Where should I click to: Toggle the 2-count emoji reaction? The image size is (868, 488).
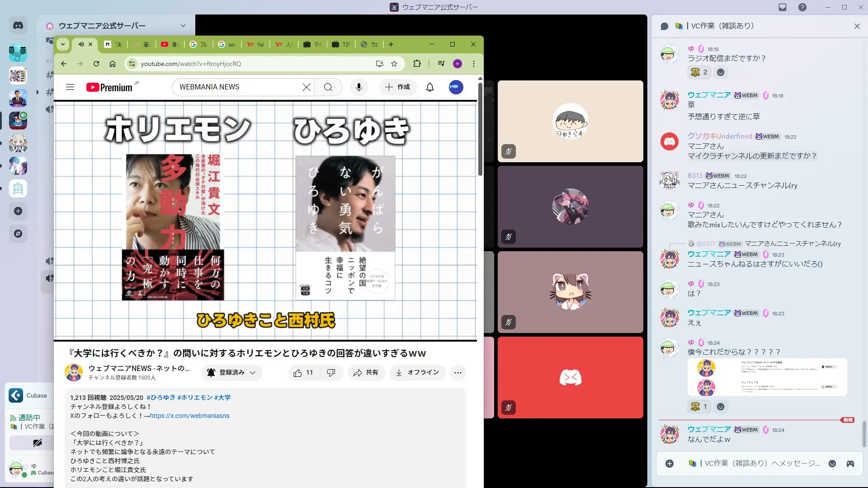(699, 72)
